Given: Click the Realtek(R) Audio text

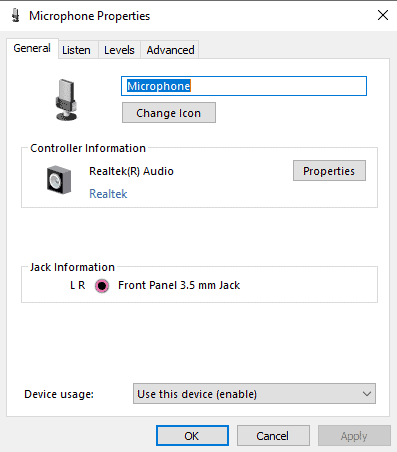Looking at the screenshot, I should click(131, 171).
